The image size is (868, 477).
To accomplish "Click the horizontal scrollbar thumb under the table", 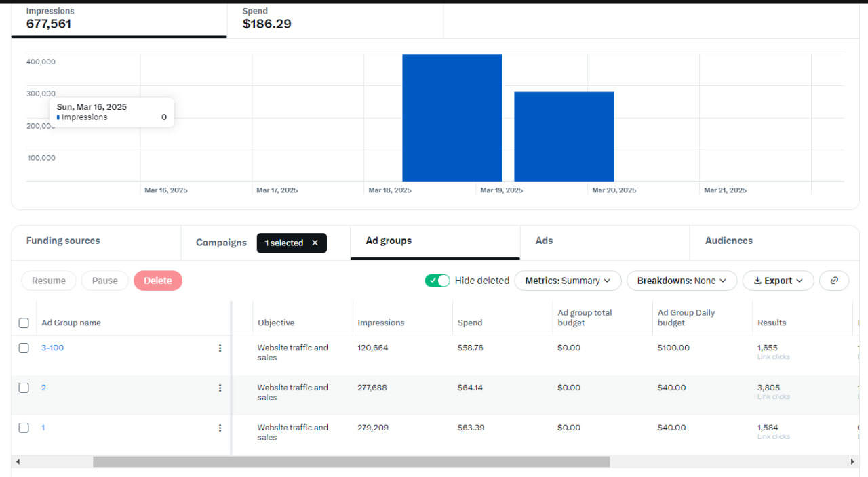I will point(351,461).
